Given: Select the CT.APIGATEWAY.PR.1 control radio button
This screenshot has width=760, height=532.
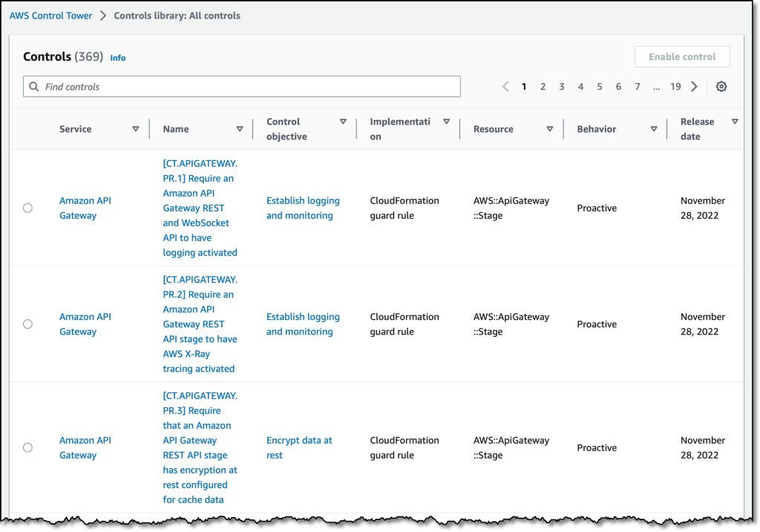Looking at the screenshot, I should pos(27,208).
